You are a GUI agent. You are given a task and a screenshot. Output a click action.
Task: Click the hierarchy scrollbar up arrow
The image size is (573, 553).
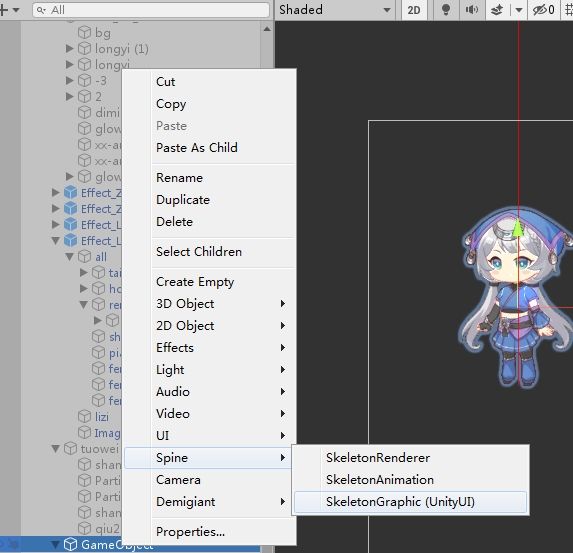[267, 29]
